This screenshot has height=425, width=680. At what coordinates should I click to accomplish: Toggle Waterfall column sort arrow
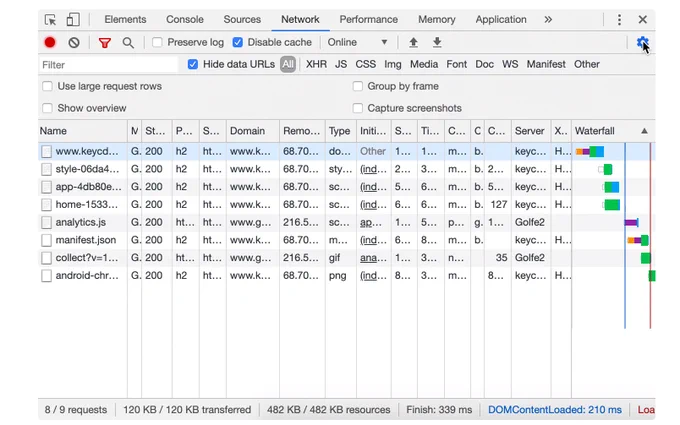tap(644, 131)
